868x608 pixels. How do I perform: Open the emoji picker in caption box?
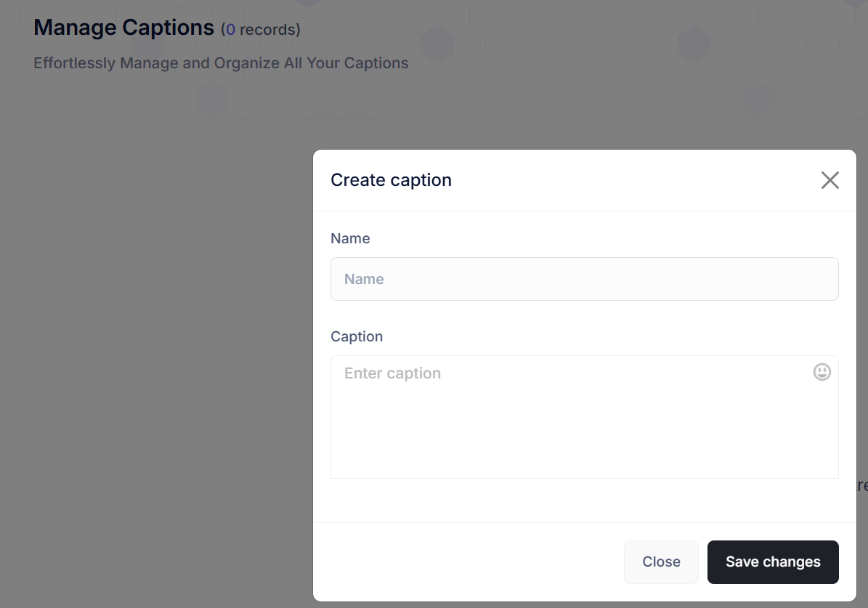click(822, 372)
